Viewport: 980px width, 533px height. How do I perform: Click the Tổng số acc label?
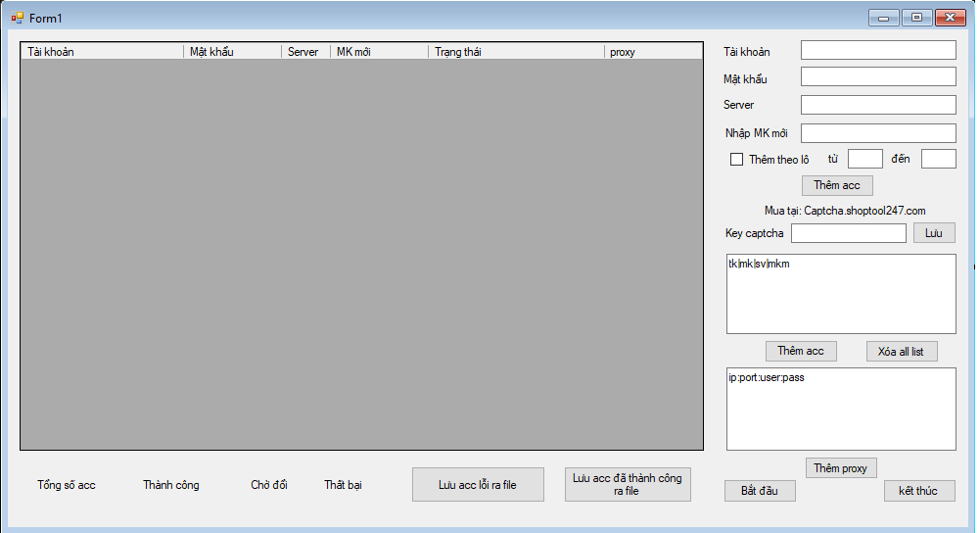tap(67, 485)
